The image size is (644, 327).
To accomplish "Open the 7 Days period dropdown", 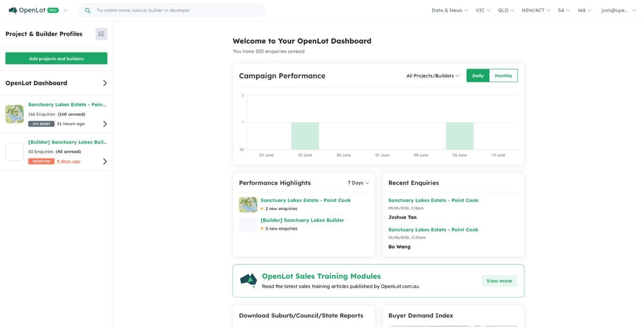I will (358, 183).
